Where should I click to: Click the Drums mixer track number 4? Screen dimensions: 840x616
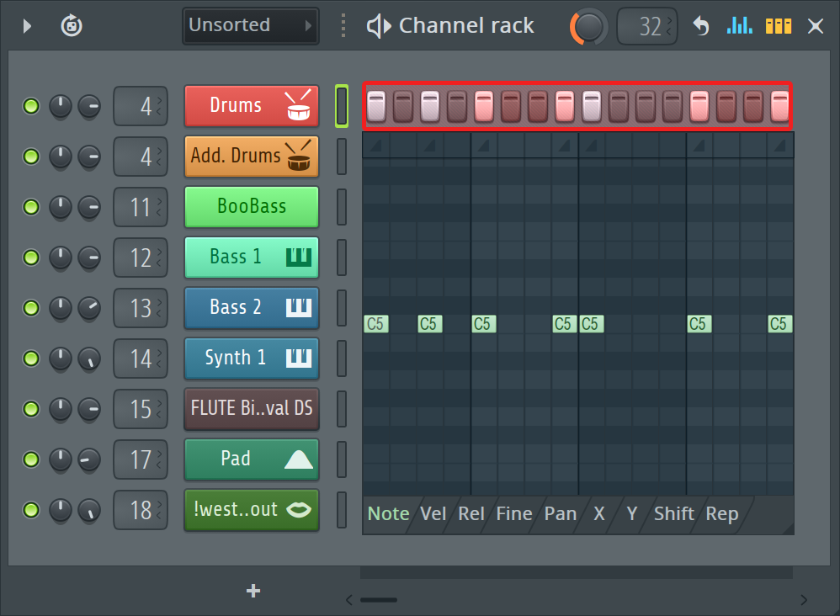(x=141, y=106)
